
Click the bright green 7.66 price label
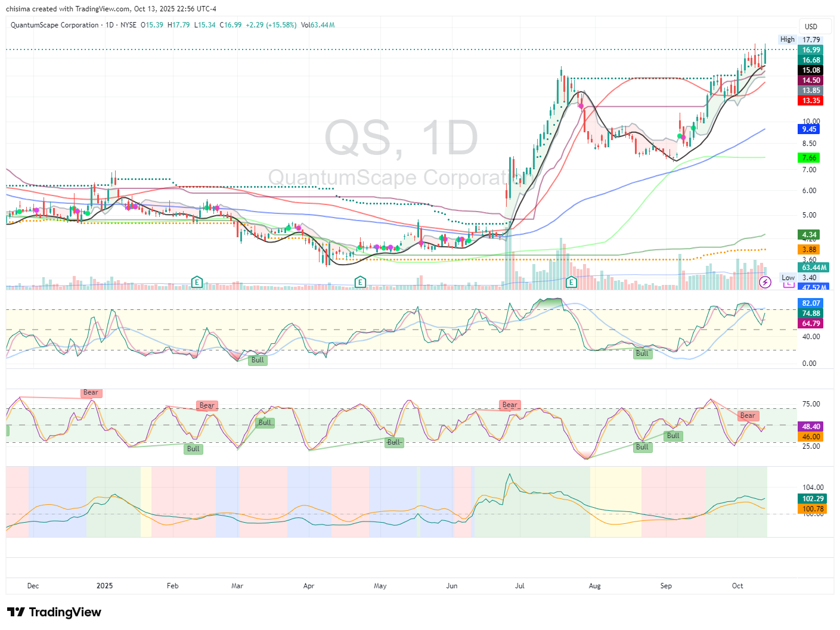click(x=809, y=158)
